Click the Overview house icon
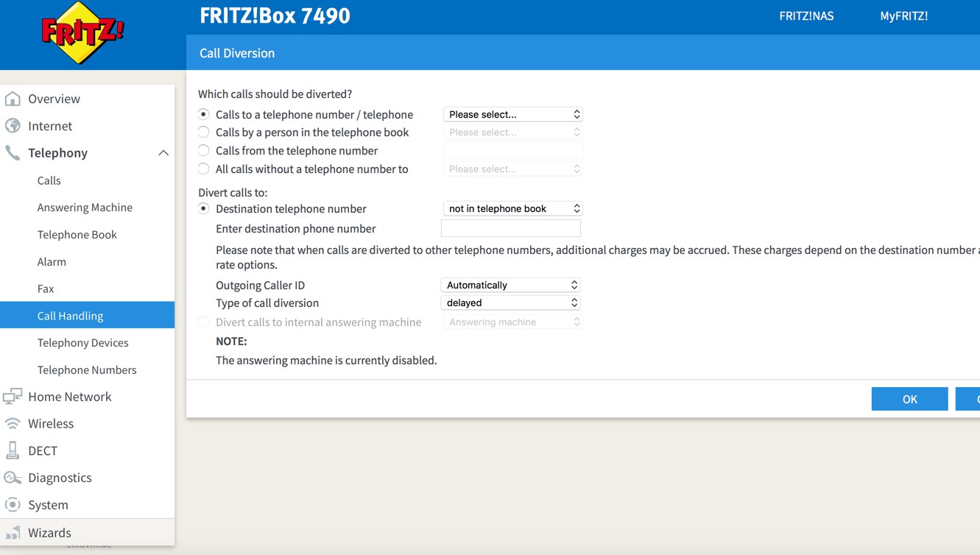The height and width of the screenshot is (555, 980). pyautogui.click(x=13, y=99)
